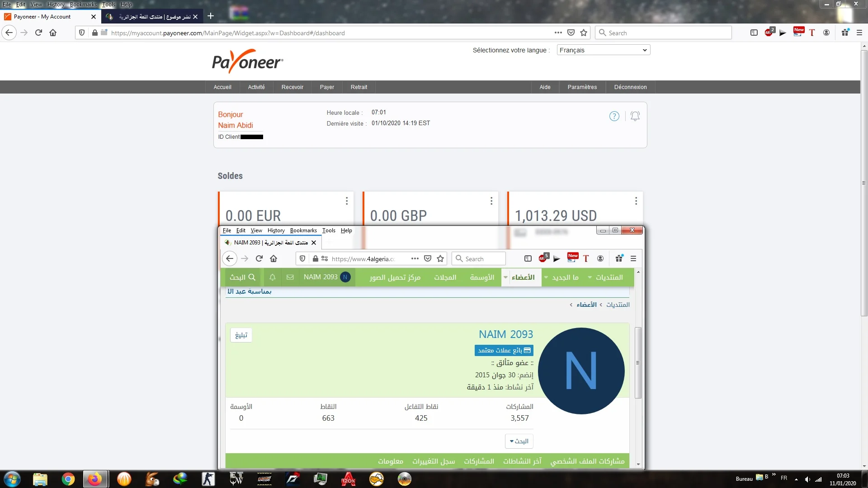Expand the المنتديات forum menu arrow
Image resolution: width=868 pixels, height=488 pixels.
click(590, 277)
